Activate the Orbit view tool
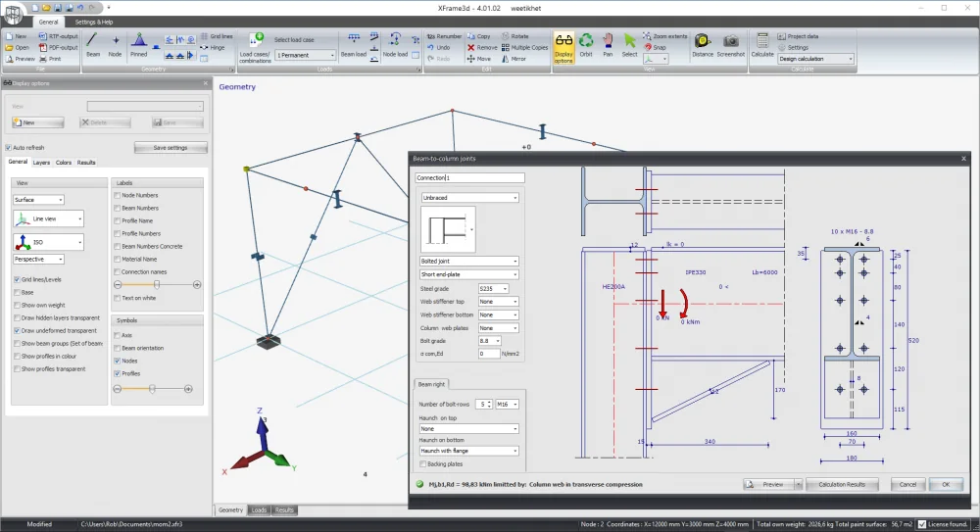 pyautogui.click(x=586, y=45)
